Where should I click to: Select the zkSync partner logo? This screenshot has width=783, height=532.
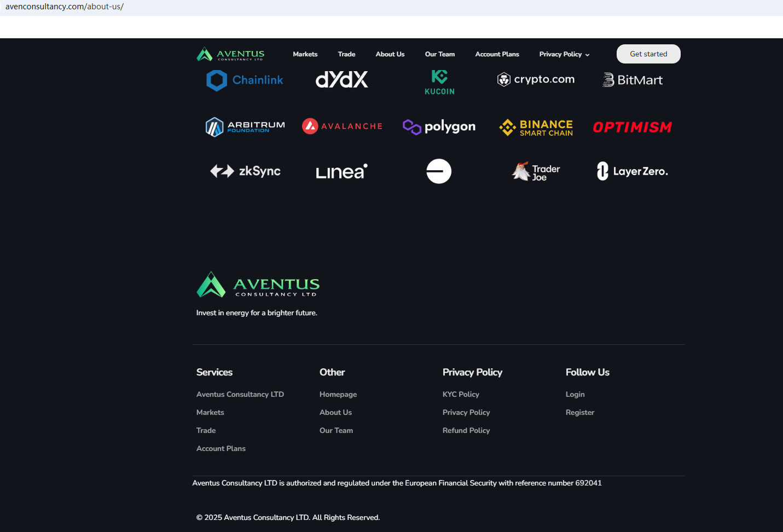click(x=245, y=171)
